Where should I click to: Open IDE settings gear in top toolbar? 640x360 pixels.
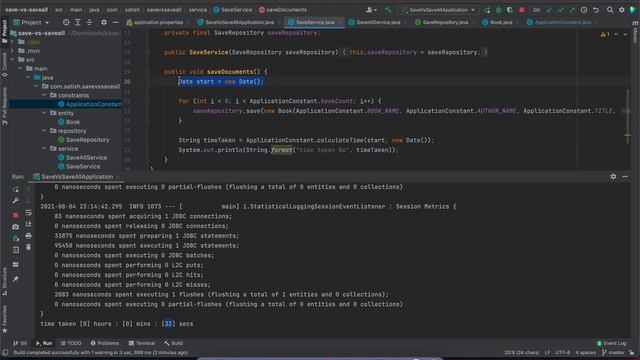[x=622, y=10]
